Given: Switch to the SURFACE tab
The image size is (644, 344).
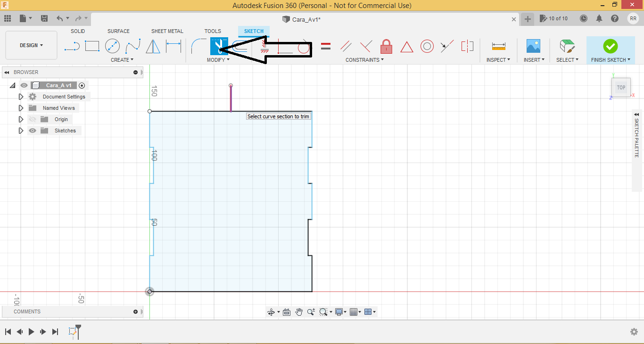Looking at the screenshot, I should pos(118,31).
